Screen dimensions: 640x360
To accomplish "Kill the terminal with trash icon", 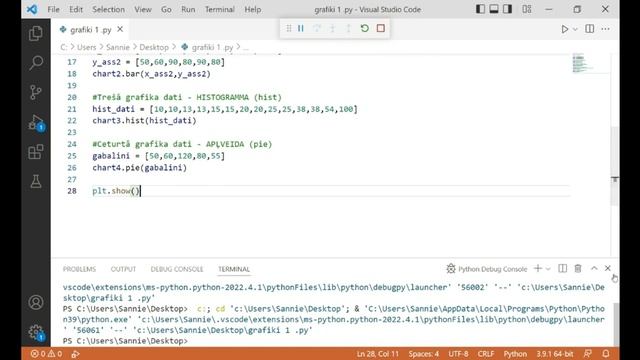I will [578, 269].
